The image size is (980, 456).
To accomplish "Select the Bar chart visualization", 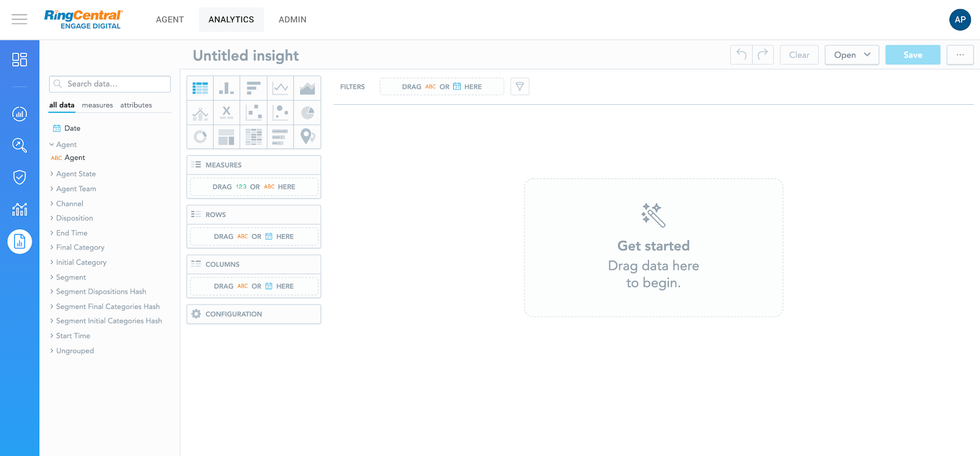I will point(254,88).
